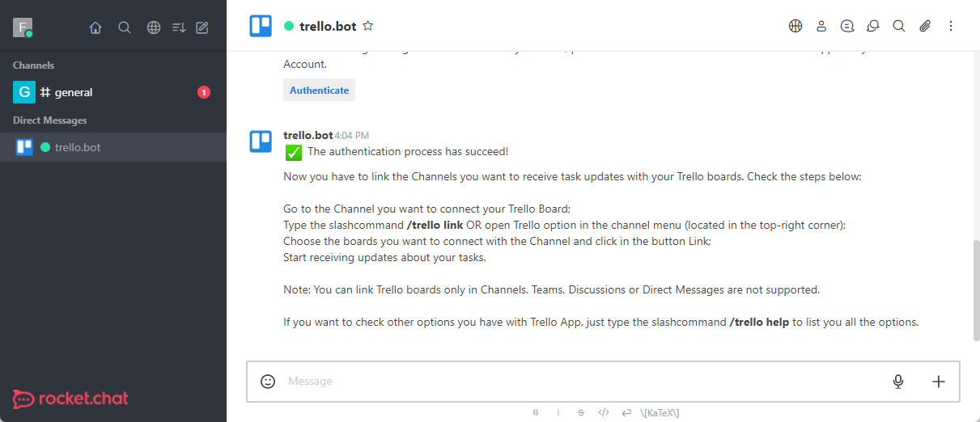Select the general channel
The image size is (980, 422).
coord(113,92)
